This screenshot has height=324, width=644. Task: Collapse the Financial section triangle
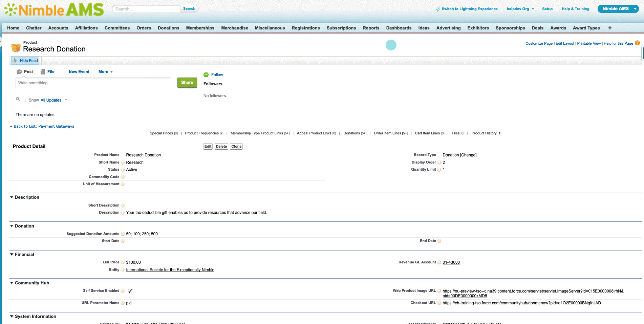pos(12,255)
